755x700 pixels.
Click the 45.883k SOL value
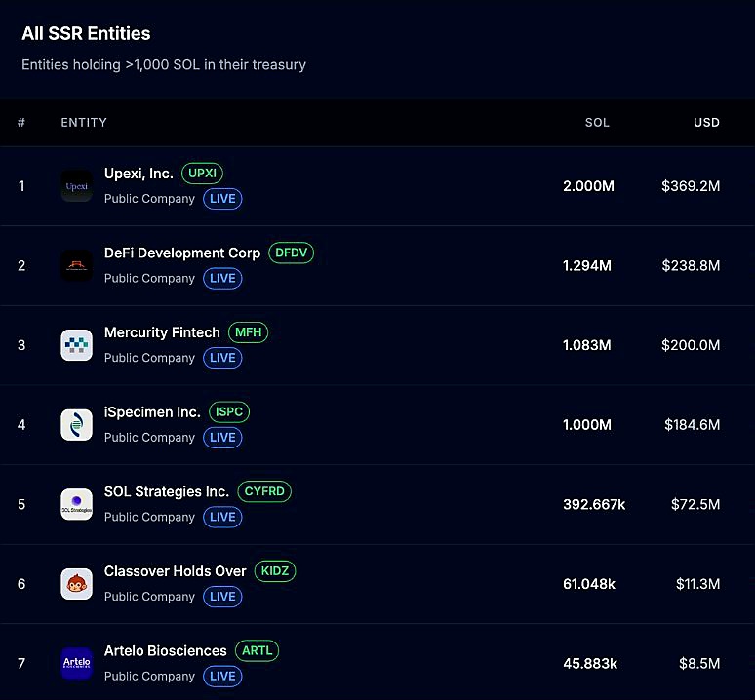click(590, 664)
